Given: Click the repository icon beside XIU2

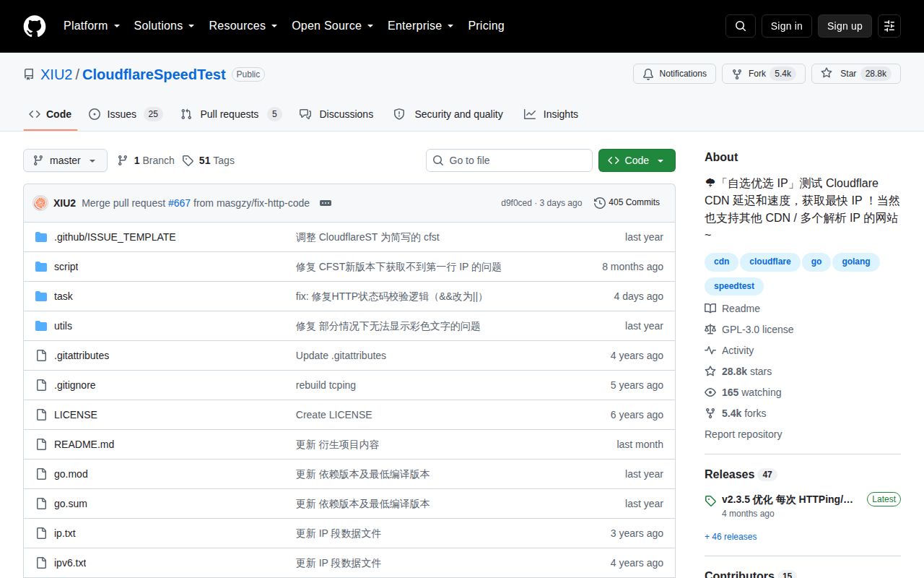Looking at the screenshot, I should [29, 74].
